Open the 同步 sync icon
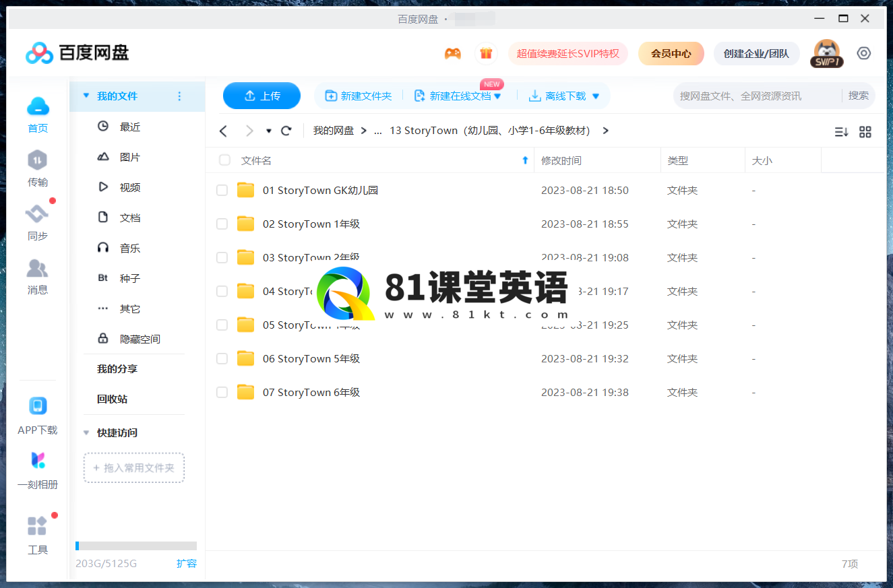The image size is (893, 588). tap(38, 214)
